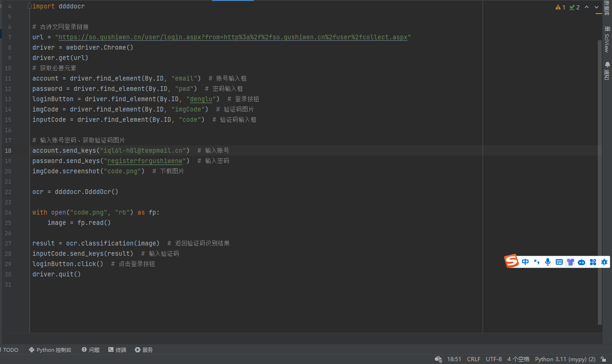Viewport: 612px width, 364px height.
Task: Click the string "code" on line 15
Action: pyautogui.click(x=190, y=119)
